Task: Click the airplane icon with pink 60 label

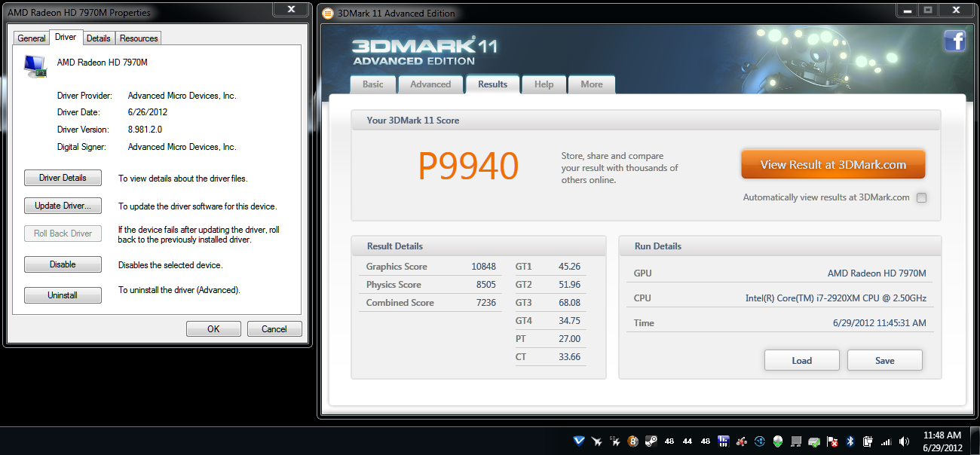Action: tap(615, 441)
